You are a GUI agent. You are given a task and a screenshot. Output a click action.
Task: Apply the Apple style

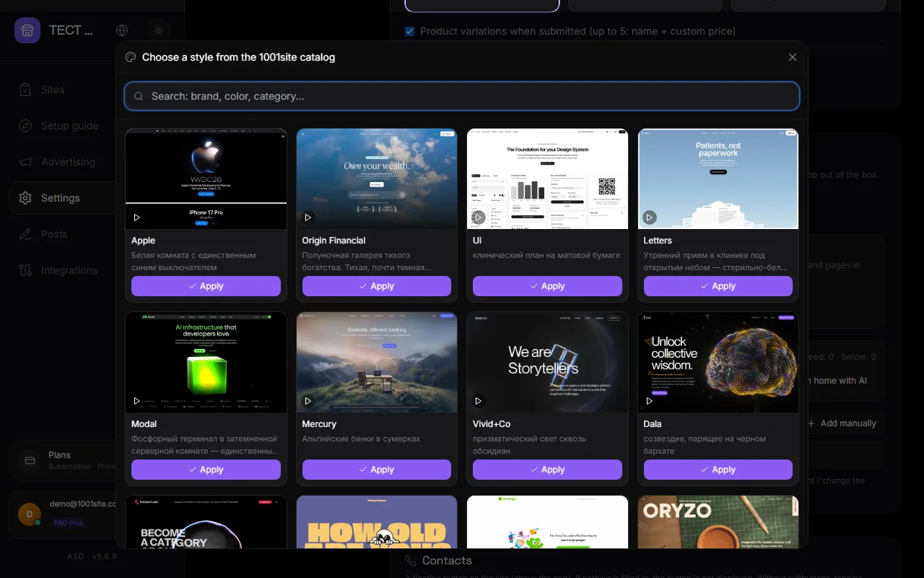click(x=206, y=286)
